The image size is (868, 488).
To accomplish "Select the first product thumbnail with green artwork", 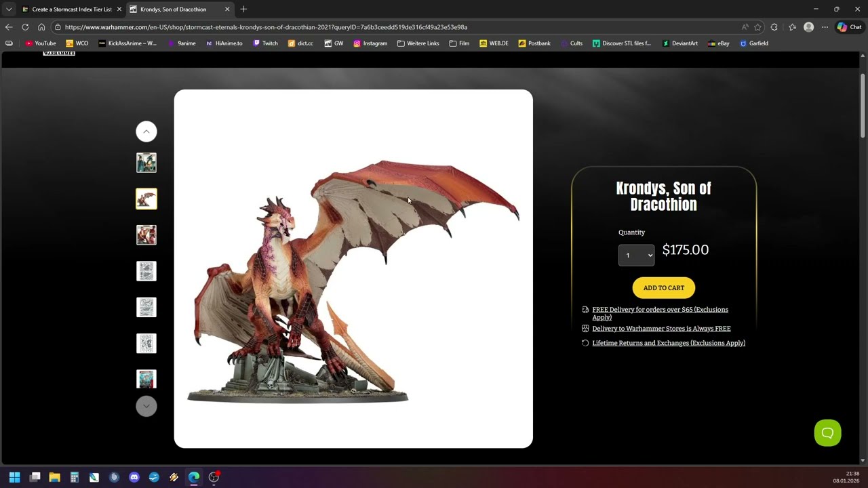I will pos(146,163).
